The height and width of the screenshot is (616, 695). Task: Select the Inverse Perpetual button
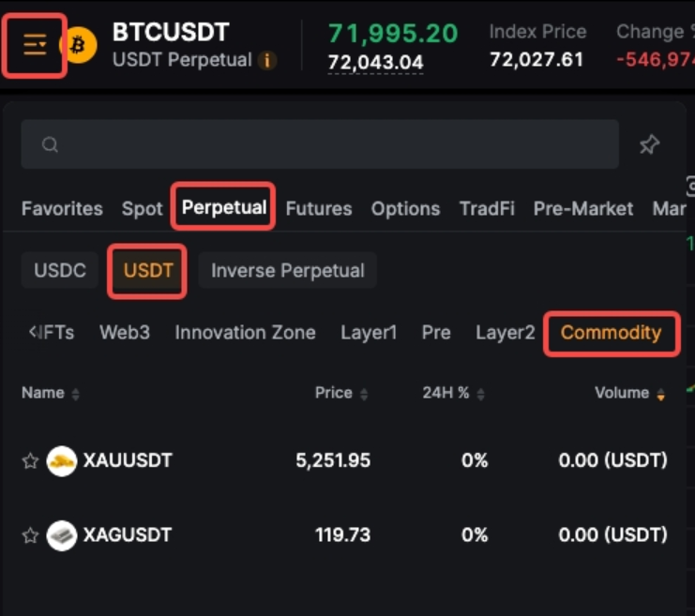point(287,271)
